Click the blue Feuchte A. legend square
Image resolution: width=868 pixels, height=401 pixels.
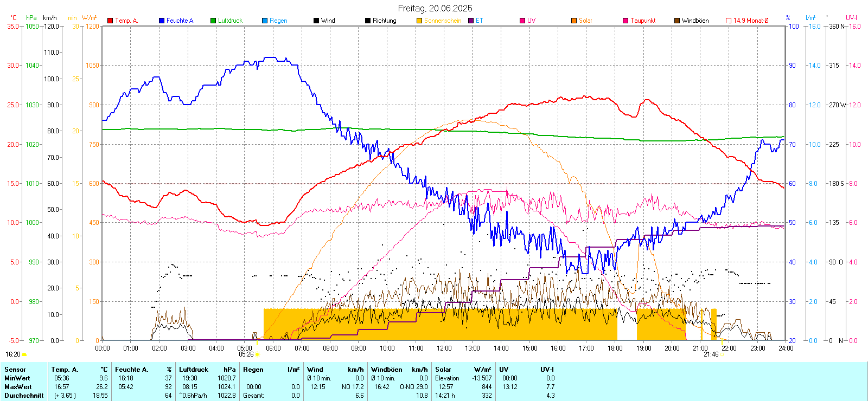tap(162, 21)
